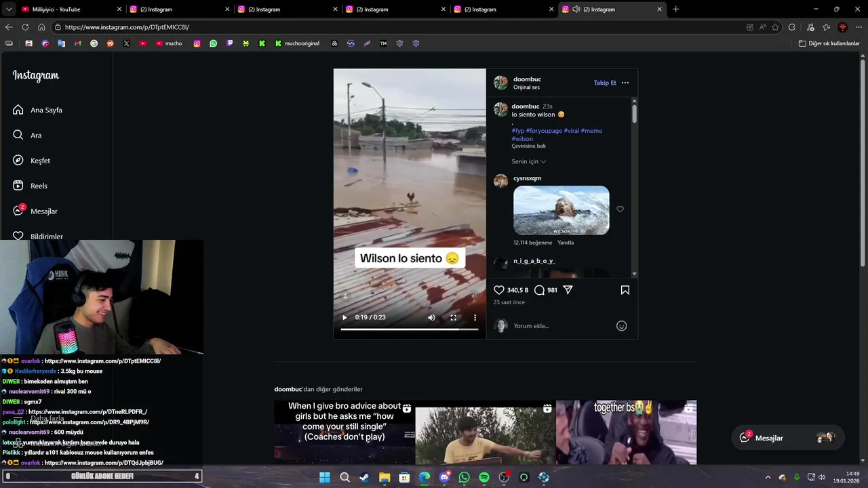Play the paused Wilson video
Viewport: 868px width, 488px height.
[x=344, y=317]
